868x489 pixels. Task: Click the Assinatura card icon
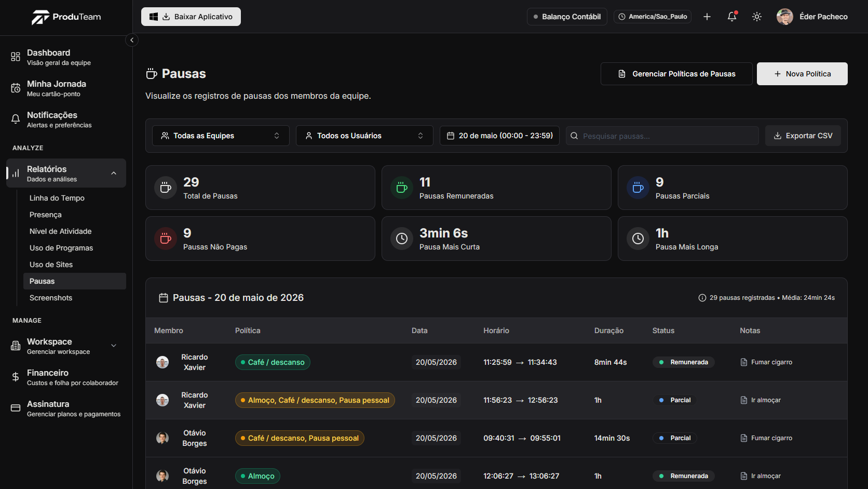(16, 408)
